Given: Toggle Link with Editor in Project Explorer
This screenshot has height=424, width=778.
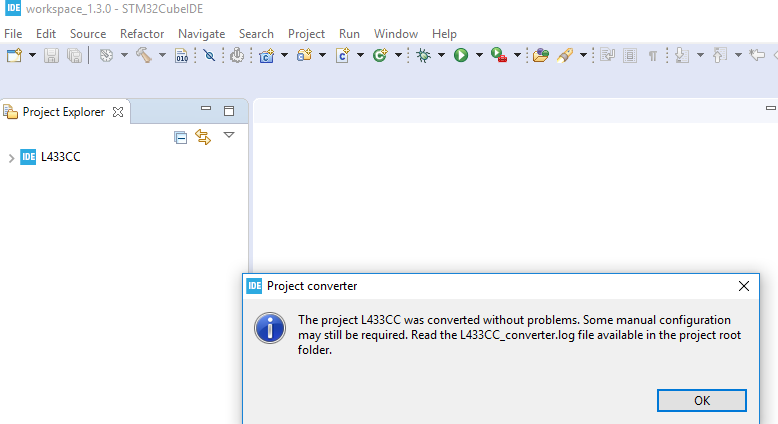Looking at the screenshot, I should coord(203,137).
